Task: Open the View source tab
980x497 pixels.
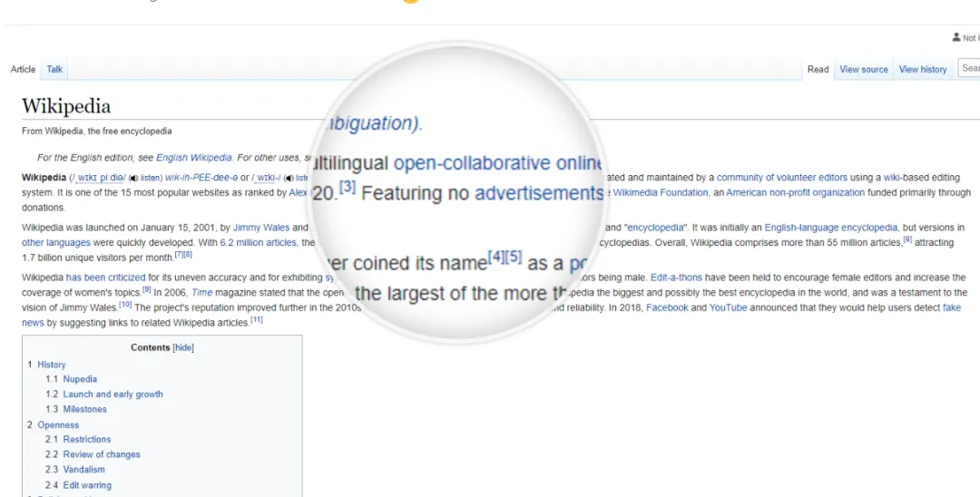Action: coord(863,69)
